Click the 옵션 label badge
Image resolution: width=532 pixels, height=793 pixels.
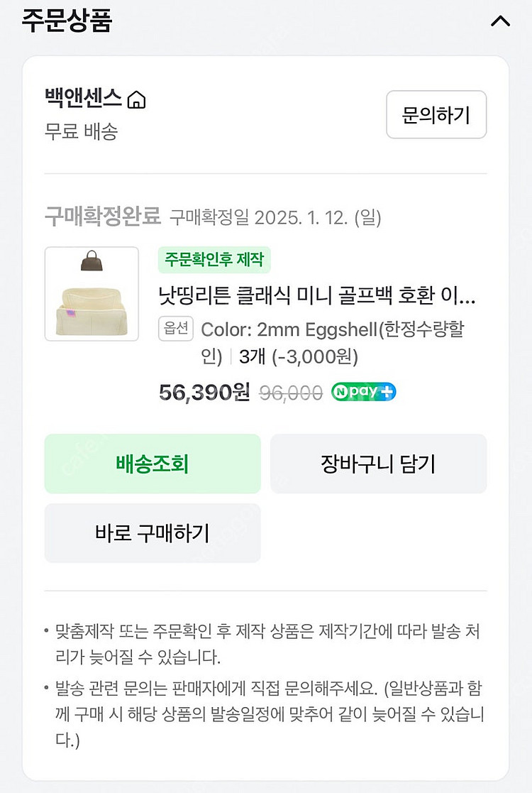[x=176, y=329]
